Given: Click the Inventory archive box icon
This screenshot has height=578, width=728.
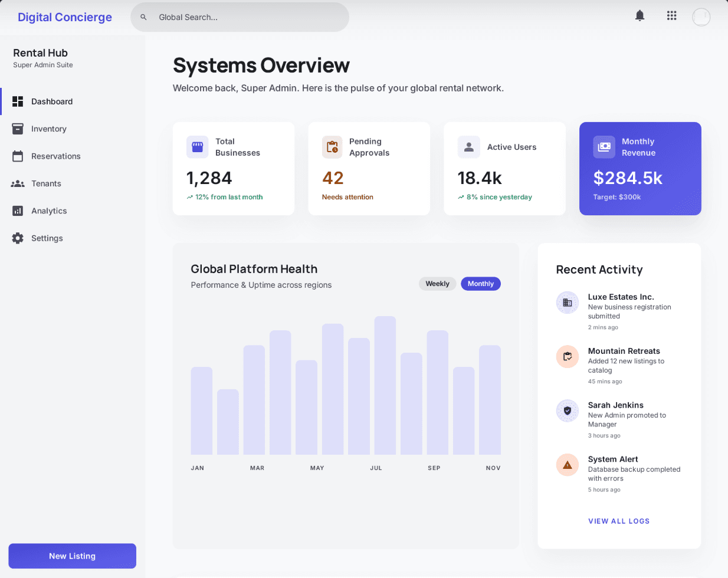Looking at the screenshot, I should pos(18,129).
